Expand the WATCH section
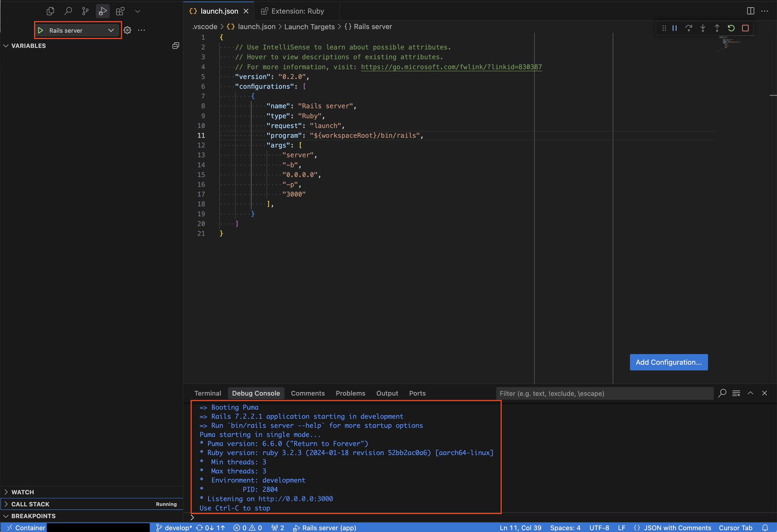The image size is (777, 532). pos(22,492)
